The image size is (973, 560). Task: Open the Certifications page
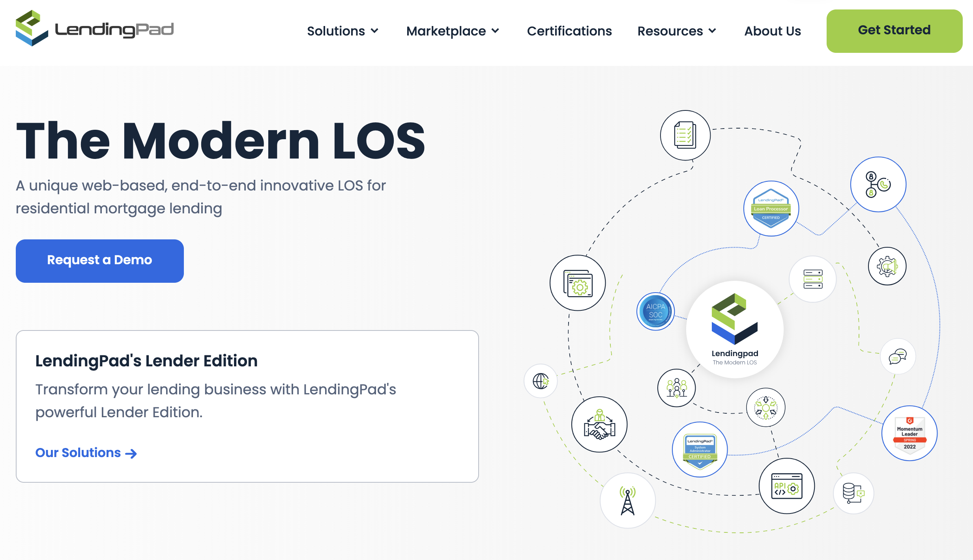point(569,31)
